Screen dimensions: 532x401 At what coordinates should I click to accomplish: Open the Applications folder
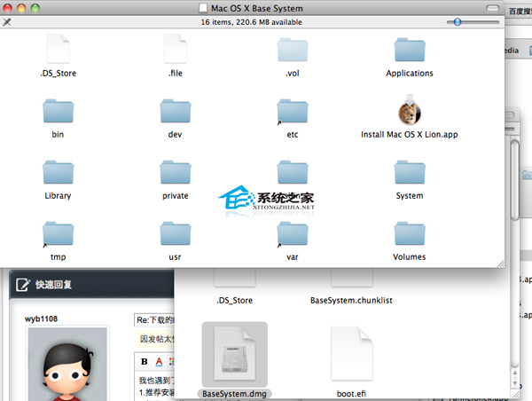410,50
